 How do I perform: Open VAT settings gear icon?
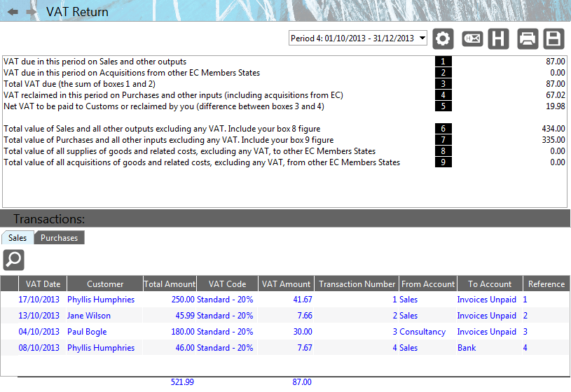click(x=443, y=38)
